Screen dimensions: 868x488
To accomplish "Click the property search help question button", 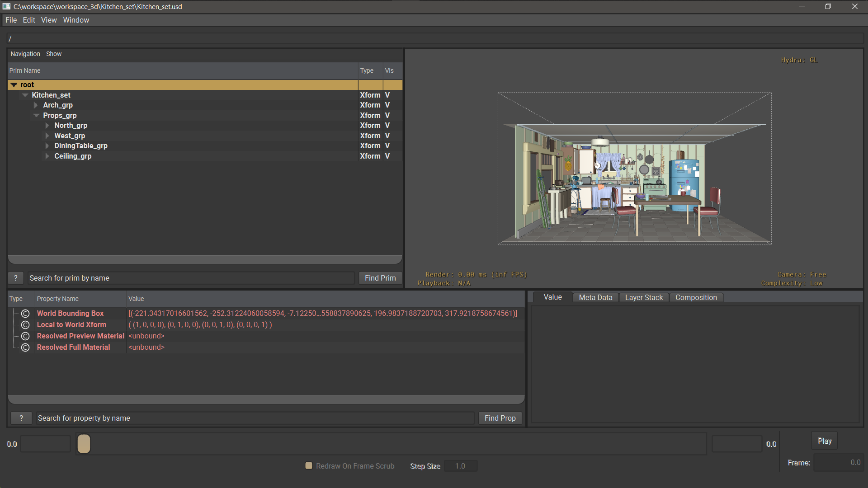I will click(21, 418).
